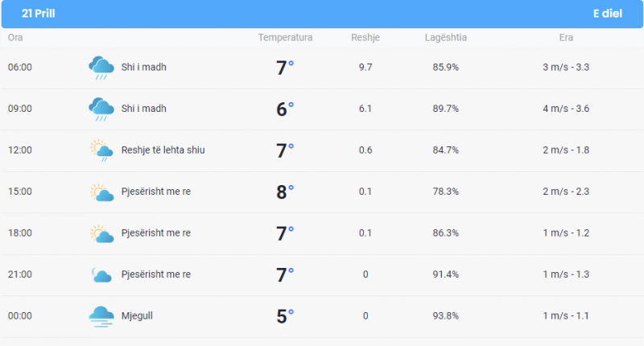Screen dimensions: 644x346
Task: Click the Era column header
Action: click(566, 37)
